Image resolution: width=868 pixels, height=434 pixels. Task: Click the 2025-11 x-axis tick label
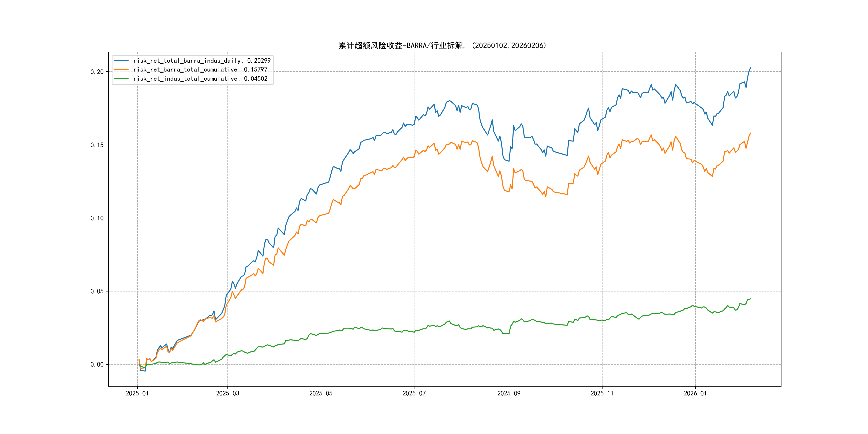click(602, 393)
